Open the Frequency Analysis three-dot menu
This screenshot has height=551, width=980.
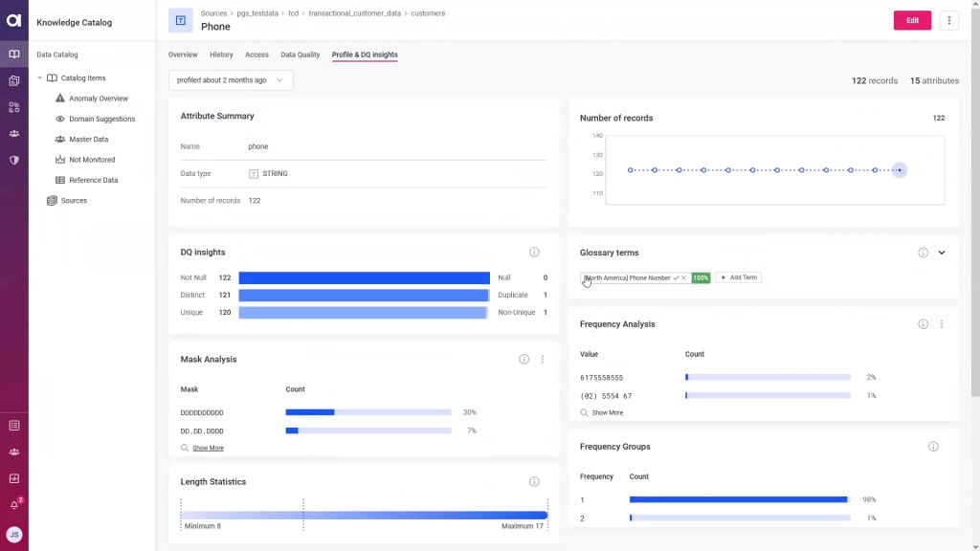pyautogui.click(x=941, y=323)
